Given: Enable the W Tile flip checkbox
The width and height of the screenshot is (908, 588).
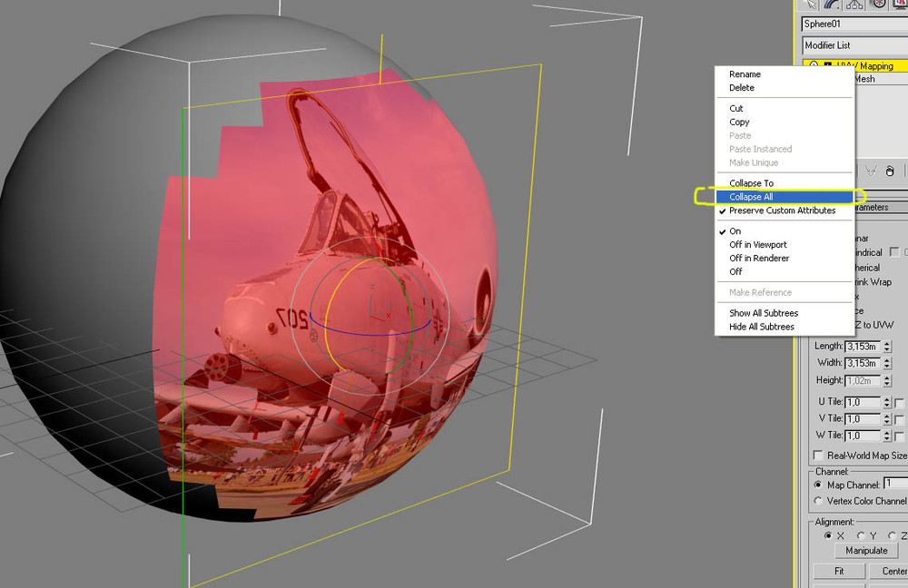Looking at the screenshot, I should coord(899,436).
